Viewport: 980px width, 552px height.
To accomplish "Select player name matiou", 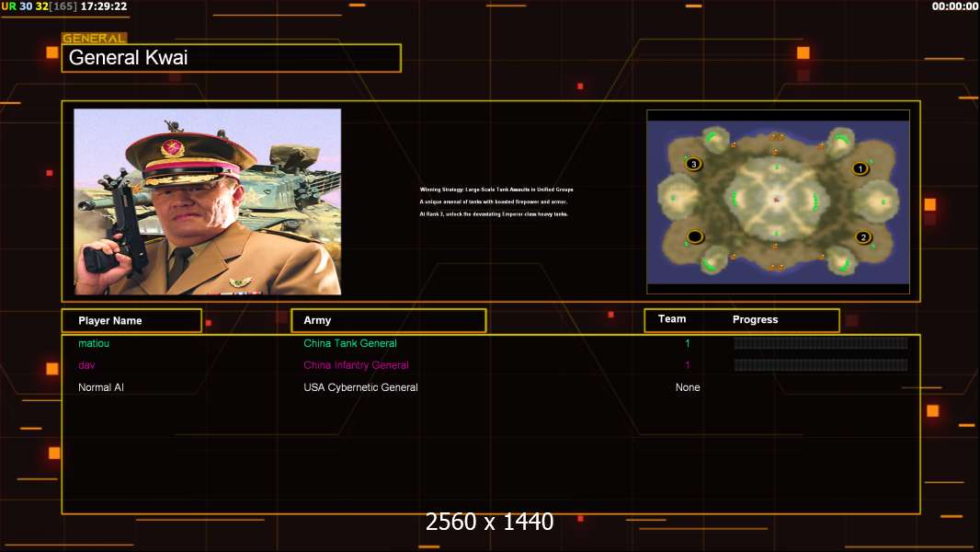I will click(x=94, y=343).
